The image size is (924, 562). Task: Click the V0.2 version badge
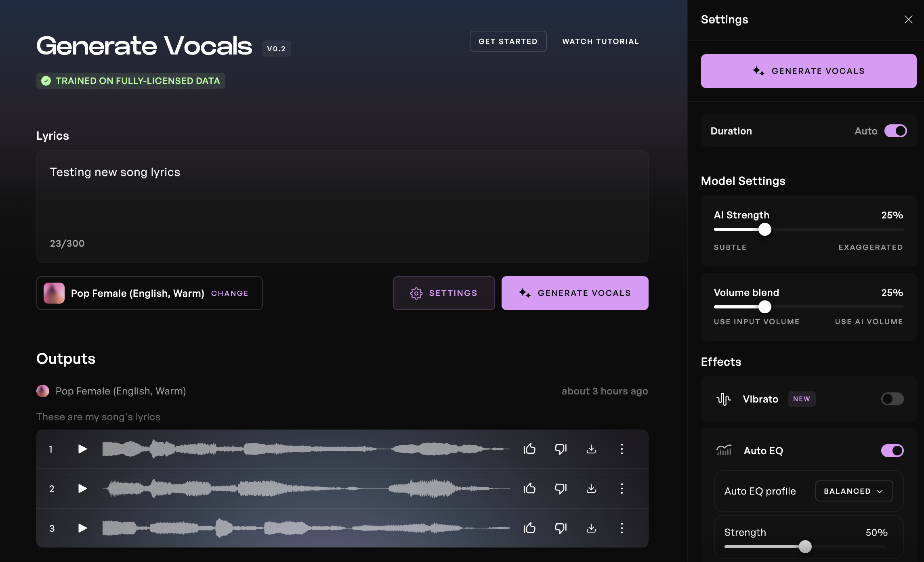click(276, 48)
